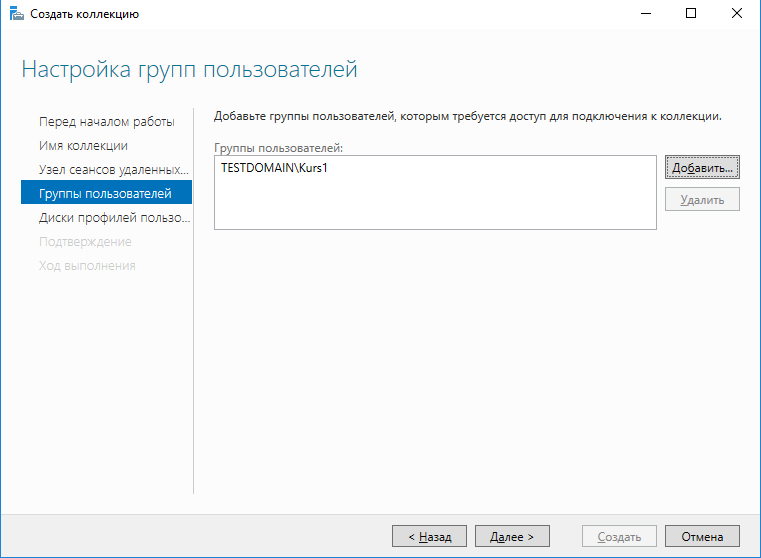Screen dimensions: 761x558
Task: Click the greyed-out Подтверждение step
Action: click(85, 242)
